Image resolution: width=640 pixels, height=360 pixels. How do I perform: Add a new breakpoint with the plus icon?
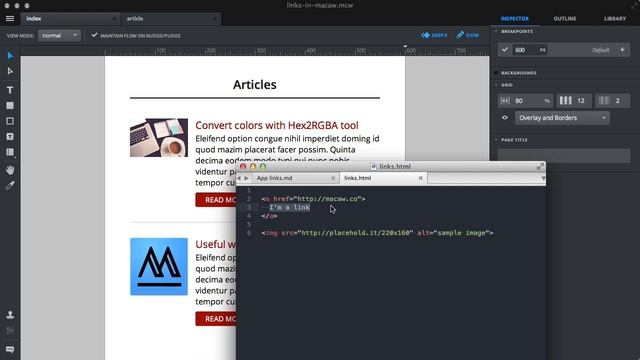point(622,50)
